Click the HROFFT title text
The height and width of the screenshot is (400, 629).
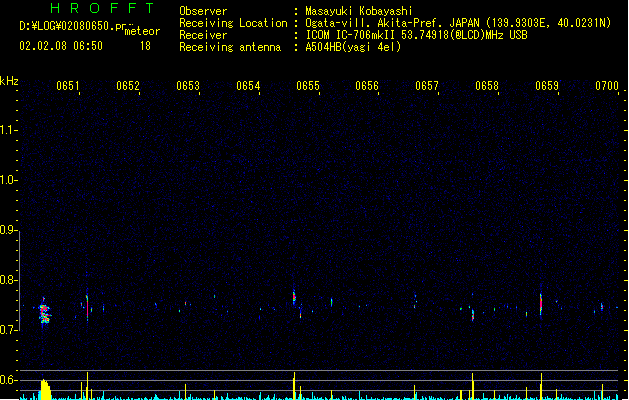pyautogui.click(x=102, y=8)
